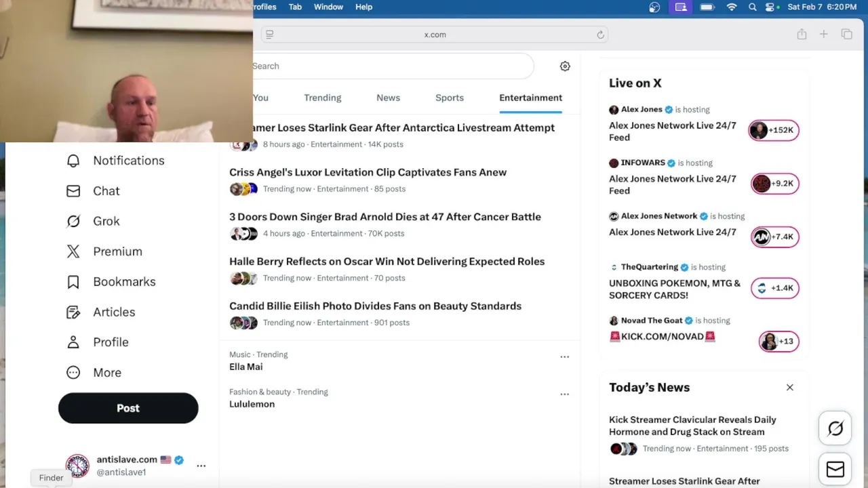Switch to the Sports tab
868x488 pixels.
coord(450,98)
